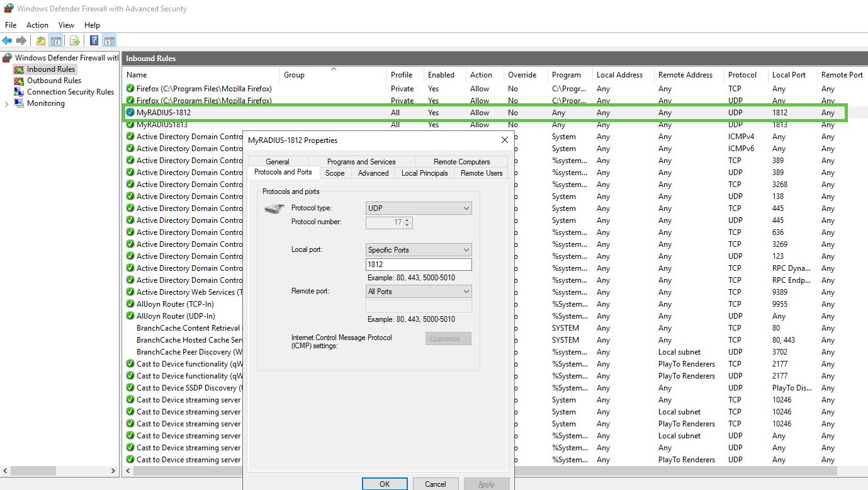The width and height of the screenshot is (868, 490).
Task: Click the Up One Level folder icon
Action: pos(41,41)
